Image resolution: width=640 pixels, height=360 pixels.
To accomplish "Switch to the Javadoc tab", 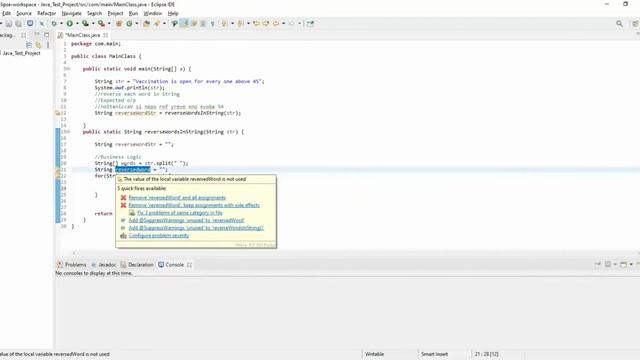I will 104,265.
